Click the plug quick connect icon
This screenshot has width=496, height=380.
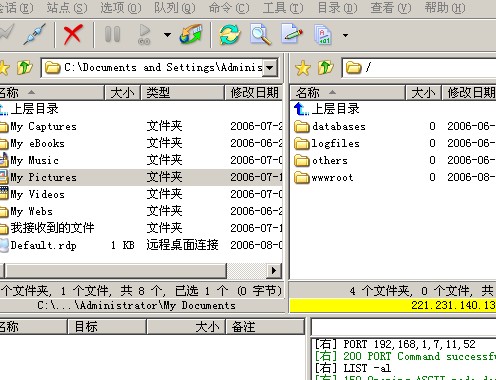(35, 34)
